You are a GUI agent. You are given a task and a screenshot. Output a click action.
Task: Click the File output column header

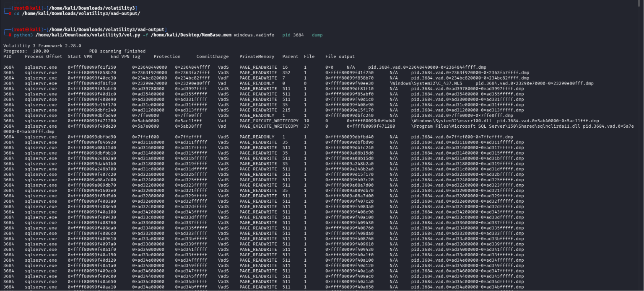click(x=340, y=57)
